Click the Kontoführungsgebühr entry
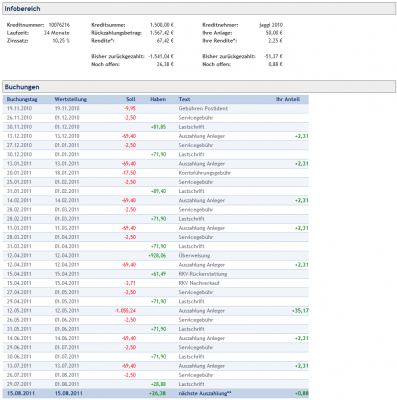Viewport: 397px width, 400px height. point(205,173)
